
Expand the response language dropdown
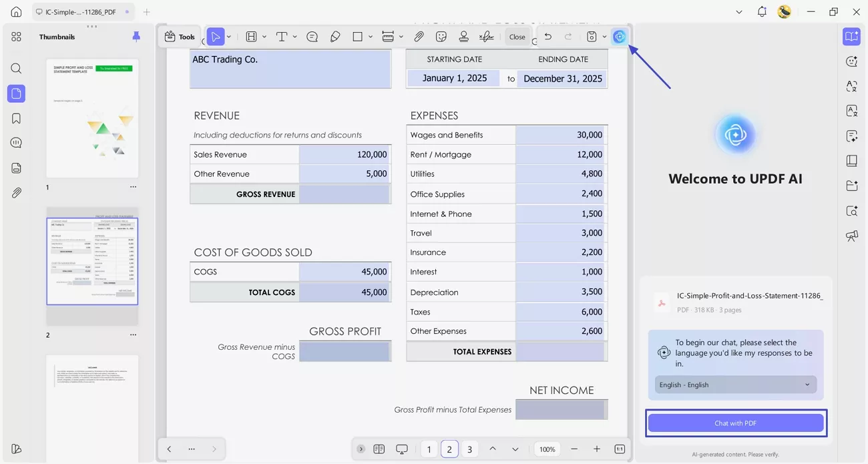tap(734, 385)
